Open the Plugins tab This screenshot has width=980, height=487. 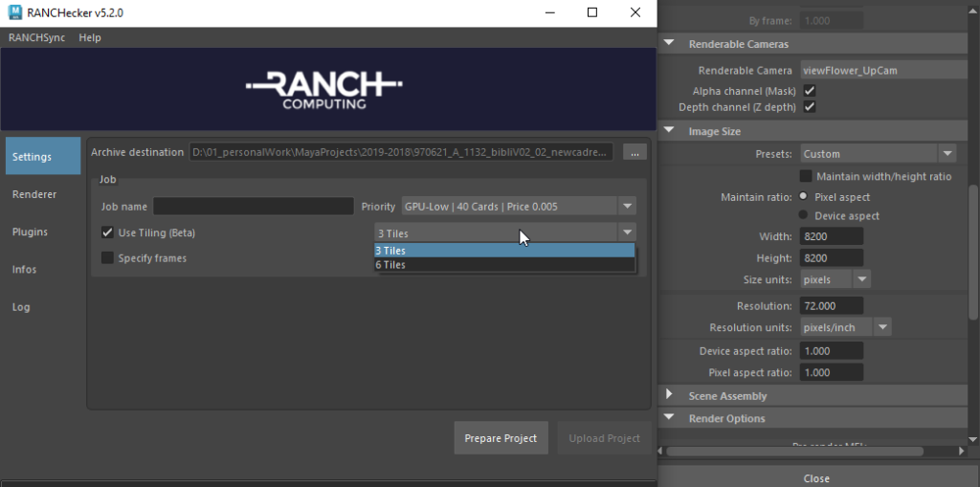tap(43, 232)
